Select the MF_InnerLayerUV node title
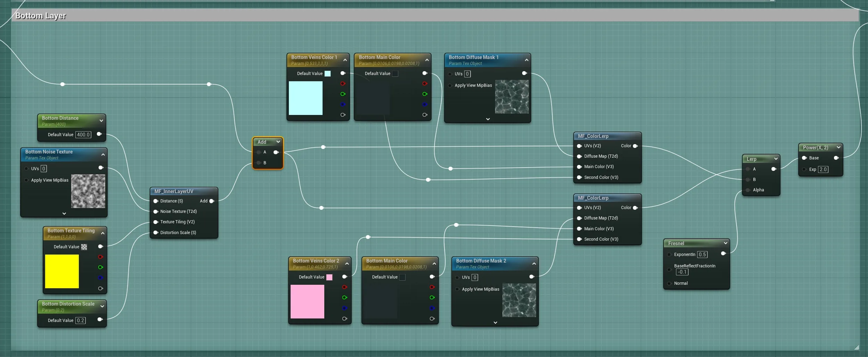Viewport: 868px width, 357px height. click(174, 191)
